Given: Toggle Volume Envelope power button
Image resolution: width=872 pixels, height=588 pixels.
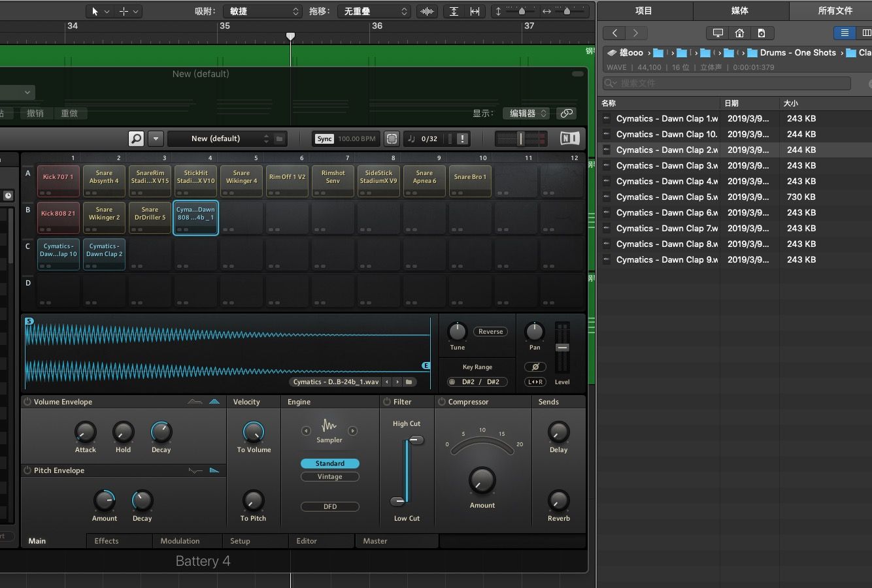Looking at the screenshot, I should click(x=27, y=402).
